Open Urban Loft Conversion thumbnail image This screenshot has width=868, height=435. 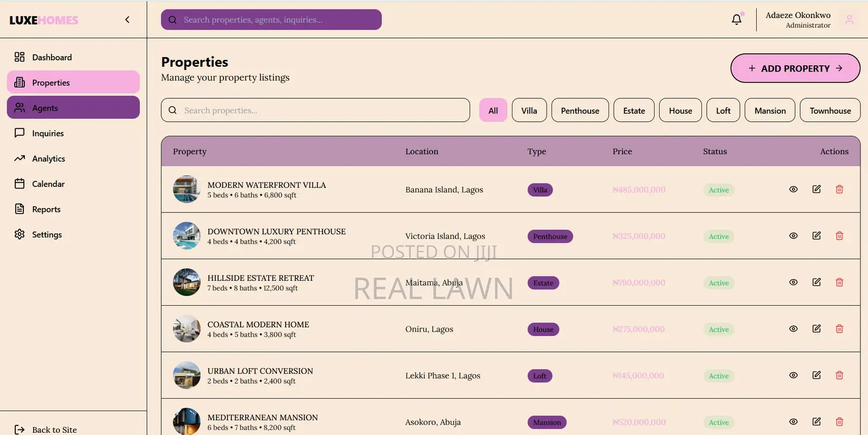(x=187, y=375)
